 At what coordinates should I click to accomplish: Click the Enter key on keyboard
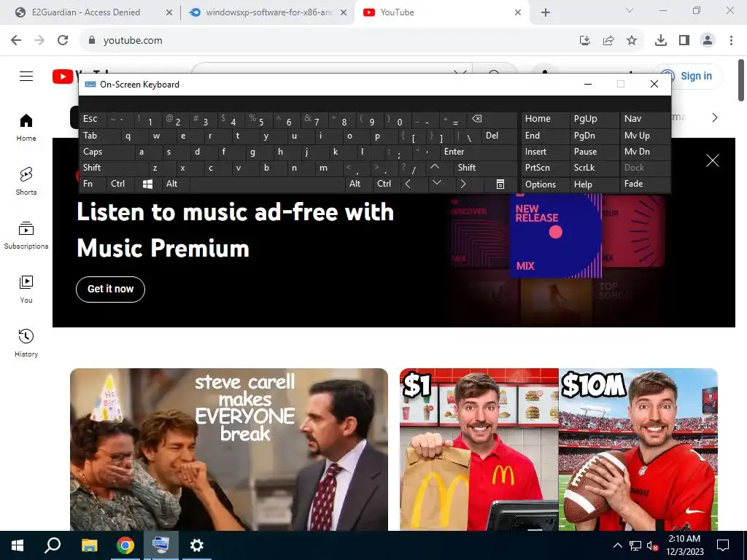click(x=478, y=152)
